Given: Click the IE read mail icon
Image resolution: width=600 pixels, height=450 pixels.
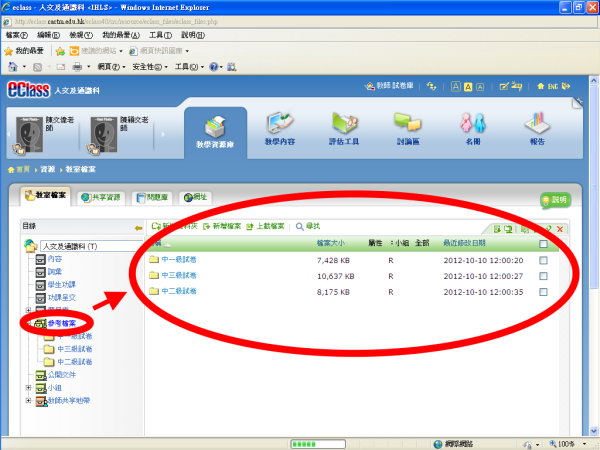Looking at the screenshot, I should (x=61, y=67).
